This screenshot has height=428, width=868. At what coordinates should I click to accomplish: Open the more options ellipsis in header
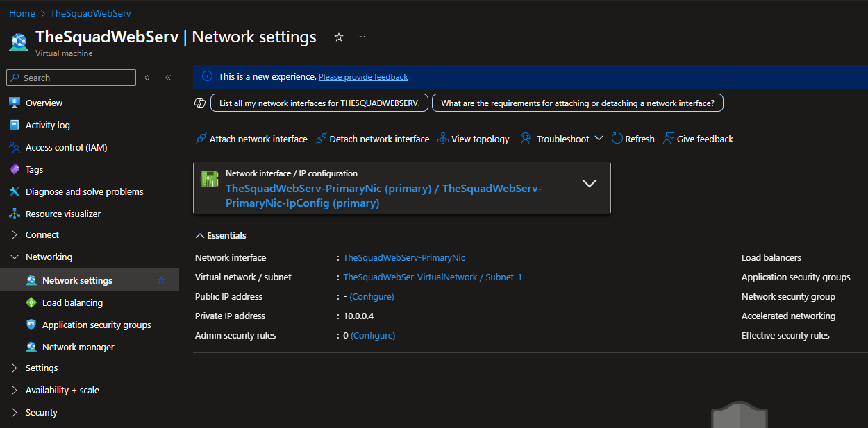361,37
